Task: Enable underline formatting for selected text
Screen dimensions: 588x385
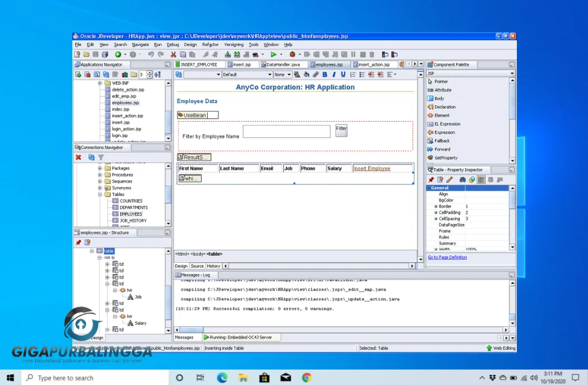Action: pos(343,74)
